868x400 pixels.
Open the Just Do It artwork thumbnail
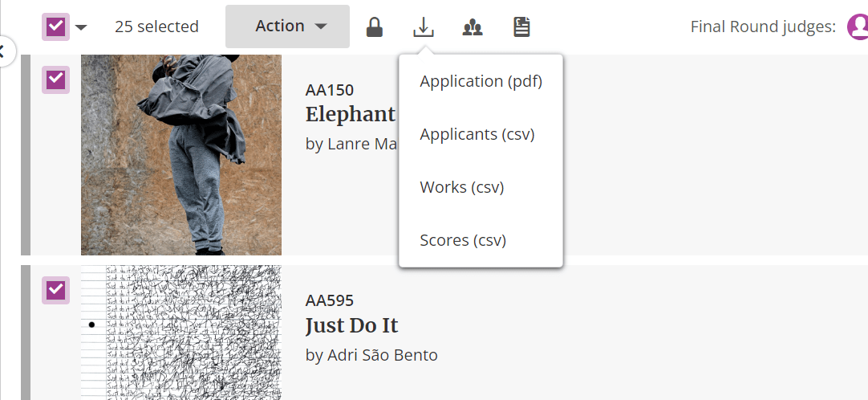tap(181, 333)
